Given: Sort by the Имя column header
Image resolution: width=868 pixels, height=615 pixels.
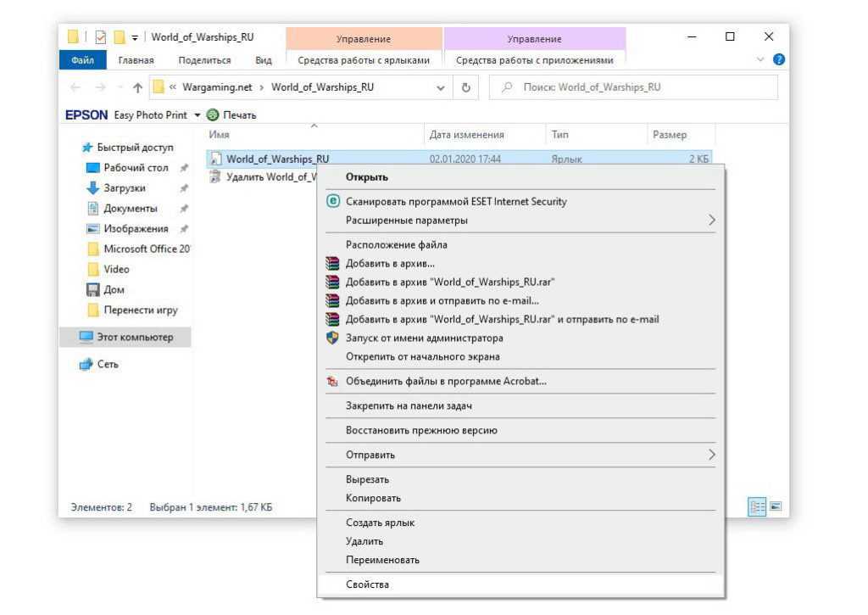Looking at the screenshot, I should (314, 134).
